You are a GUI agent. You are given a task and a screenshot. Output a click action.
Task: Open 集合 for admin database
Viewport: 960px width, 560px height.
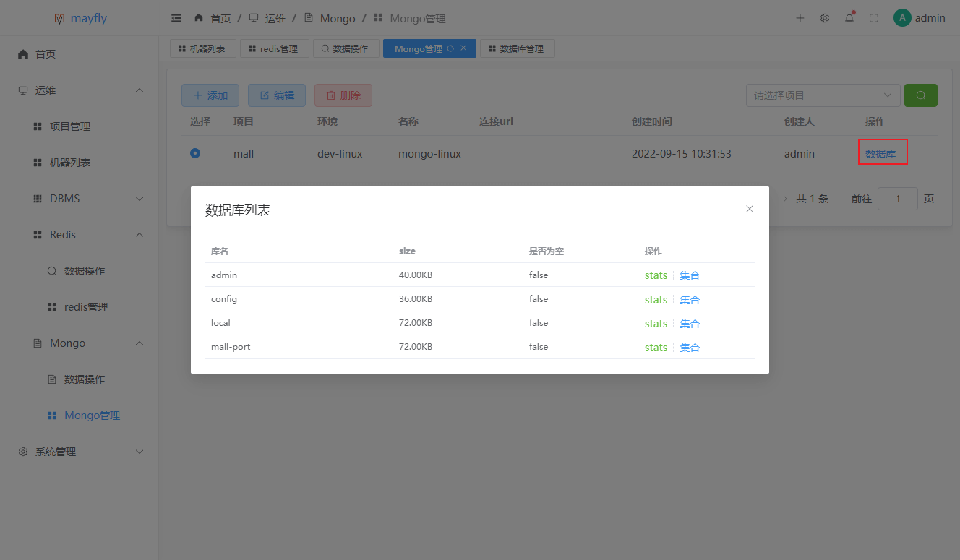[x=690, y=275]
